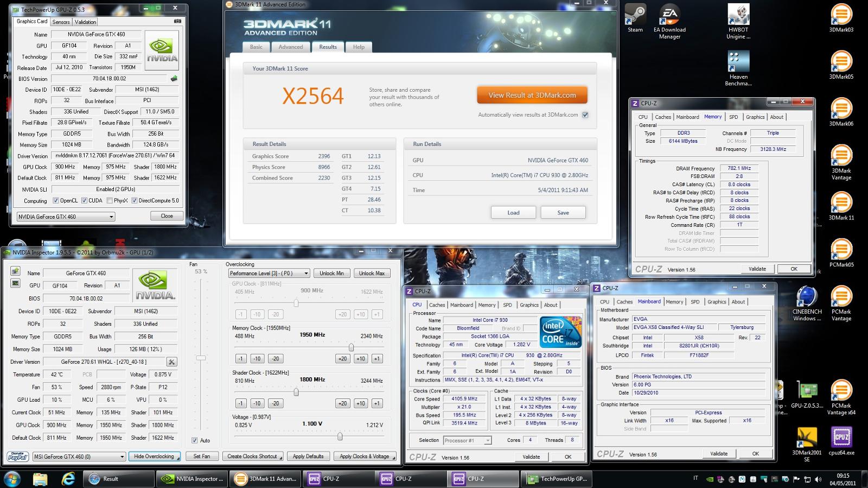Open 3DMark Vantage desktop shortcut
This screenshot has height=488, width=868.
pos(841,162)
